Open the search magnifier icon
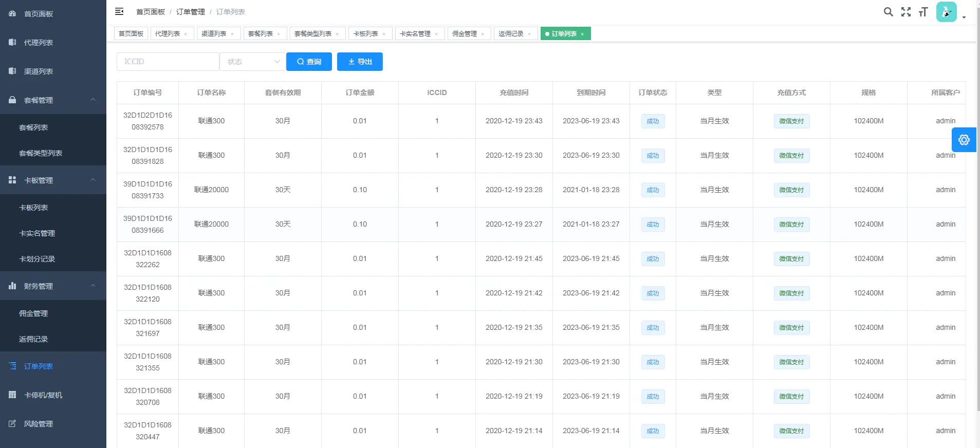 pyautogui.click(x=888, y=12)
